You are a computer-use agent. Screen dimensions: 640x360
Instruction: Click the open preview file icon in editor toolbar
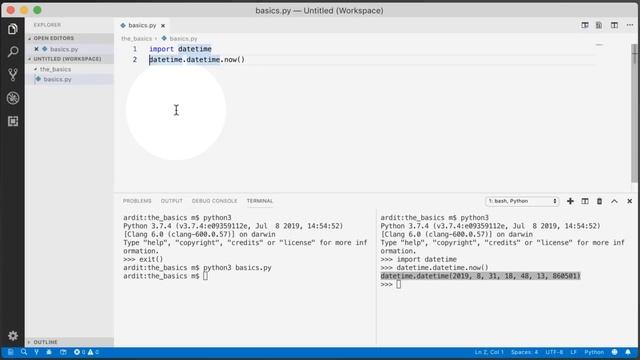[599, 25]
